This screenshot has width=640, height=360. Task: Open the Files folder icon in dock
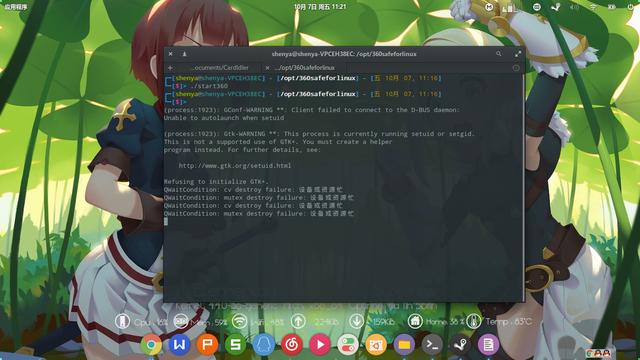(404, 344)
